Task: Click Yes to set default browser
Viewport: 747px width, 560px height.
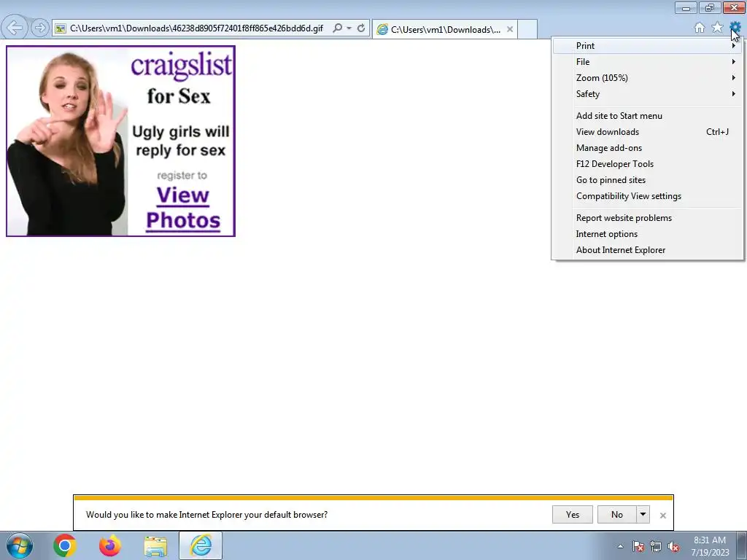Action: [572, 515]
